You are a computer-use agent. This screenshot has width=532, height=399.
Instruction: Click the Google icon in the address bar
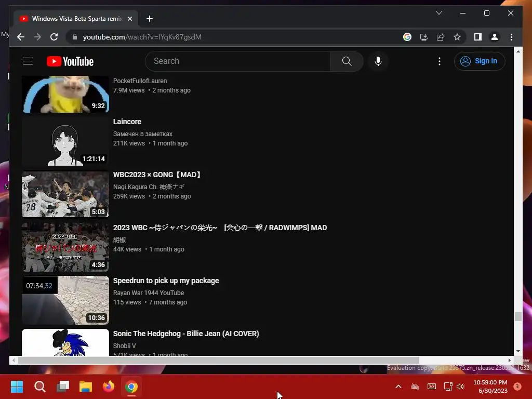pyautogui.click(x=407, y=37)
